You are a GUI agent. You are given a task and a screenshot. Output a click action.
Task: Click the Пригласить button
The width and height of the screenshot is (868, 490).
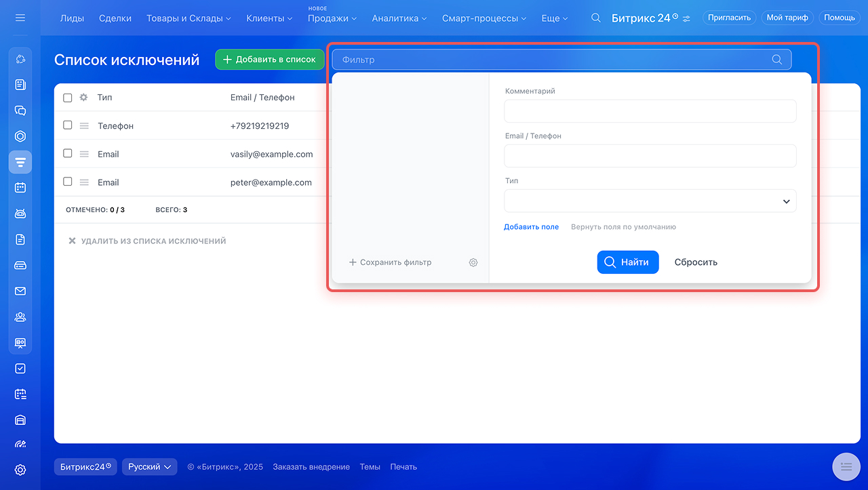click(730, 18)
